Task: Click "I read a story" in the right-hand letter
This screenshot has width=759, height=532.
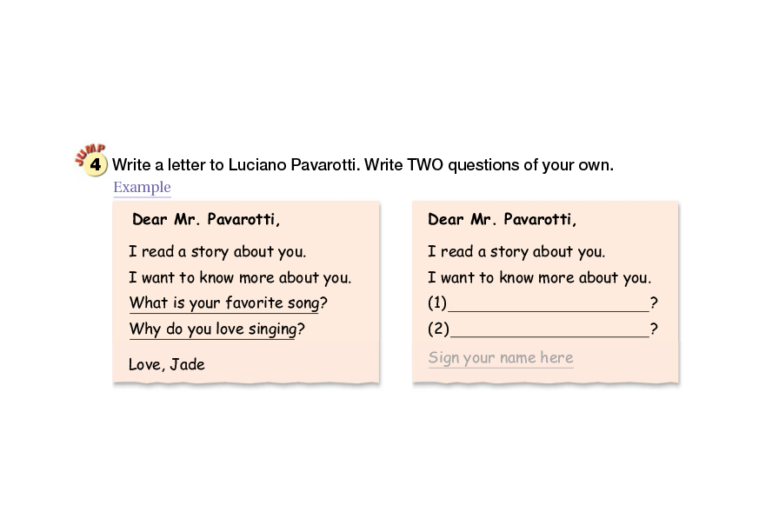Action: [516, 252]
